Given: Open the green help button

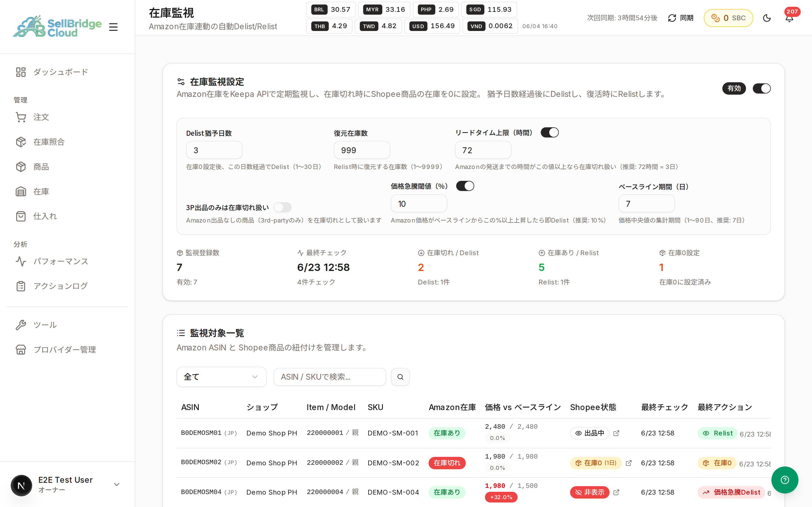Looking at the screenshot, I should [x=784, y=480].
